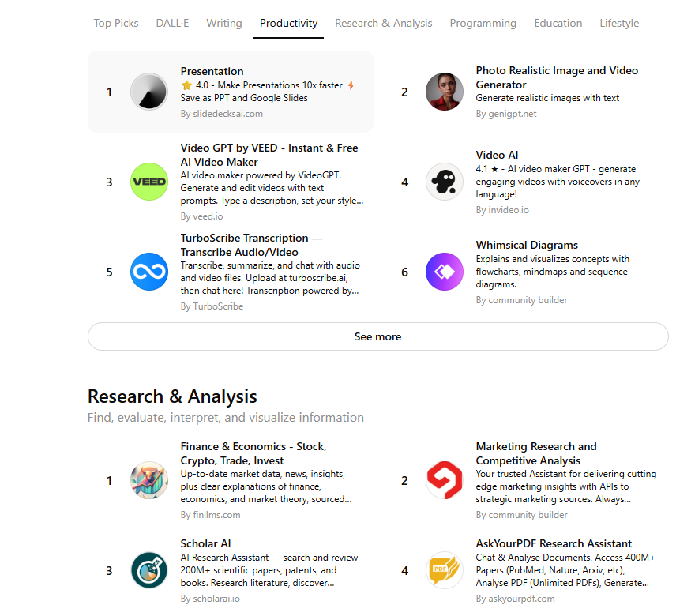Click TurboScribe Transcription listing title
691x616 pixels.
251,245
